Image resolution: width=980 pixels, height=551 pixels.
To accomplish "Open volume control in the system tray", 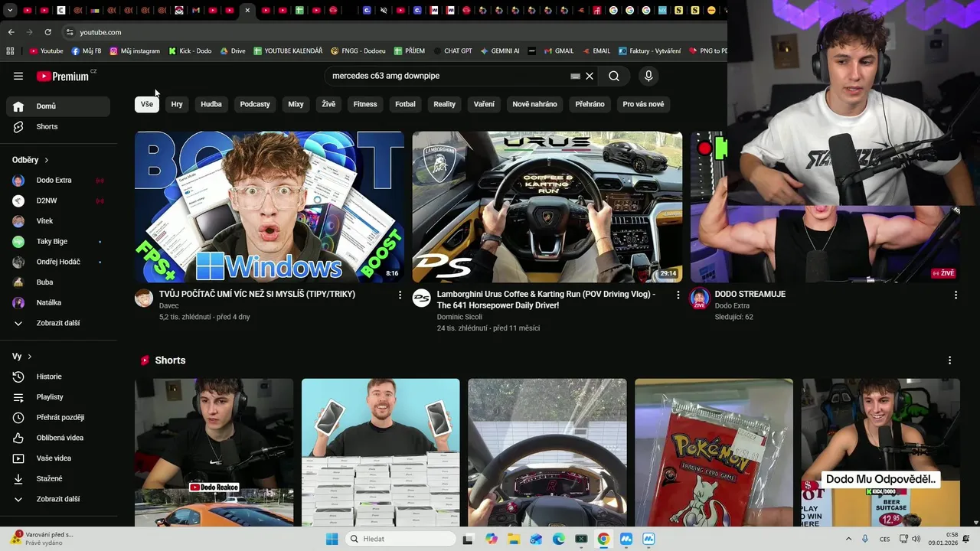I will click(916, 539).
